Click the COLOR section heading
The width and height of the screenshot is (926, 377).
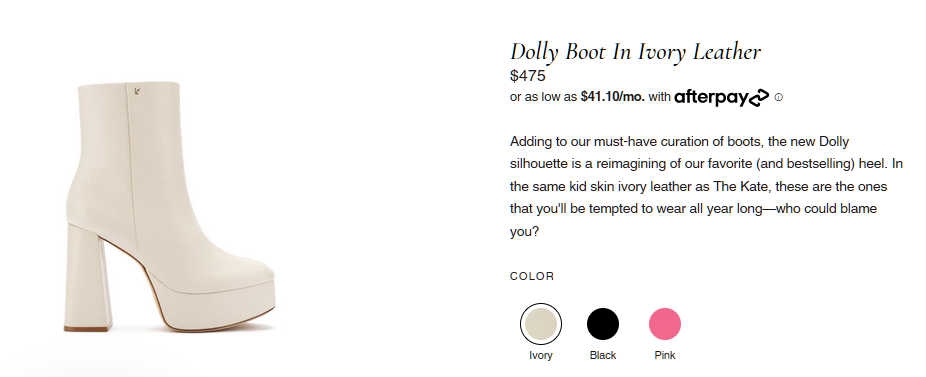(532, 276)
